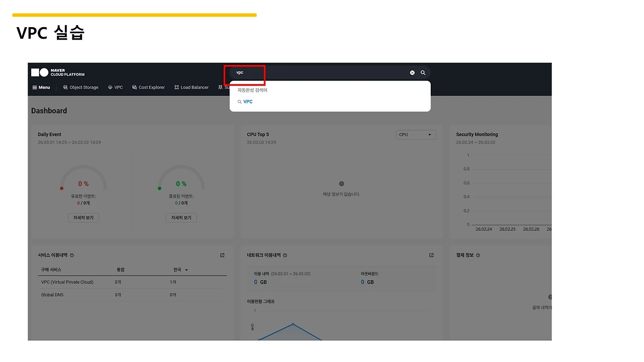The height and width of the screenshot is (362, 644).
Task: Open Load Balancer from the shortcut bar
Action: click(191, 87)
